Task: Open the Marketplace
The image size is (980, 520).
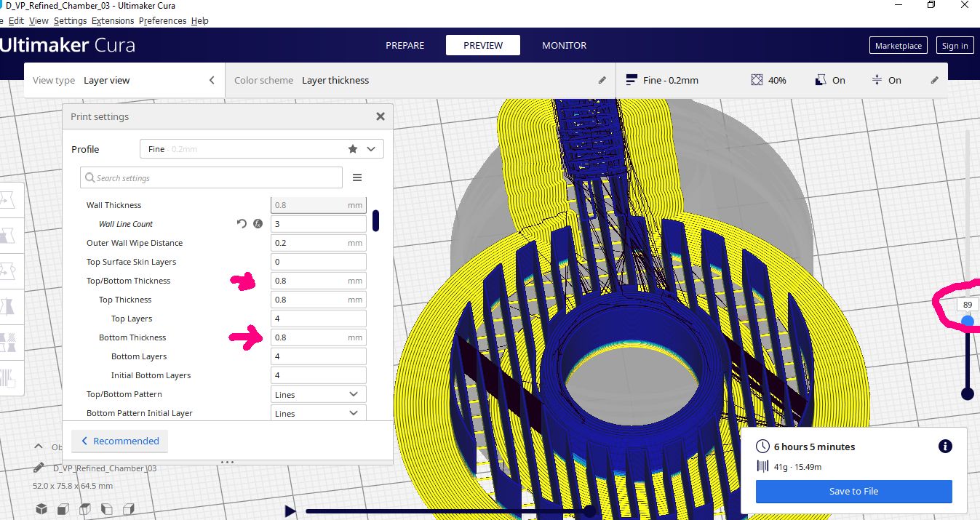Action: (x=898, y=45)
